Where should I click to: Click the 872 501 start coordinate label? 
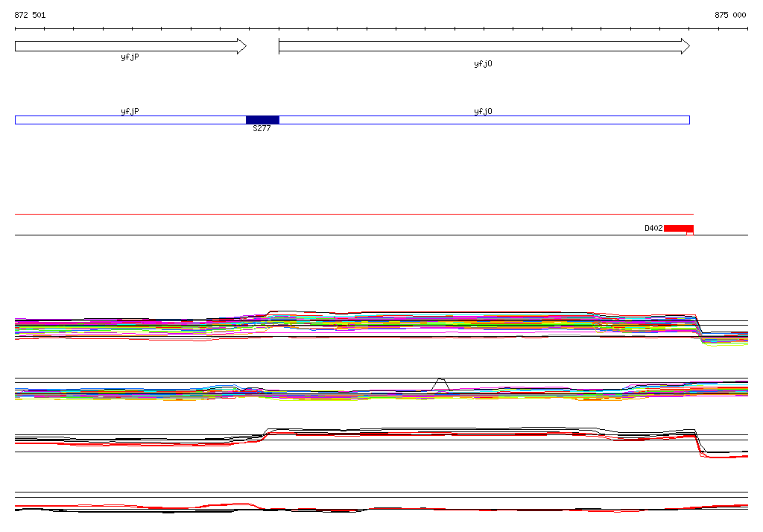30,15
